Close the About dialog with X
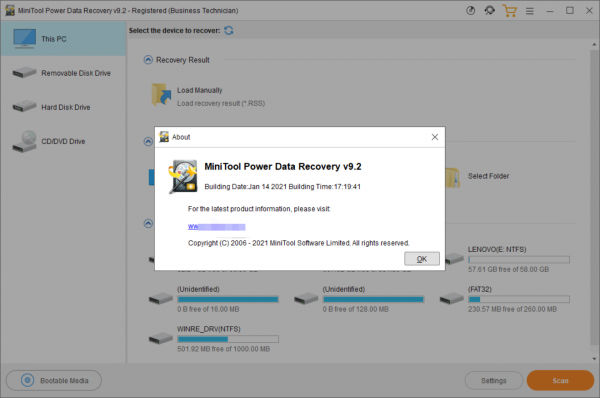Image resolution: width=600 pixels, height=398 pixels. 435,137
